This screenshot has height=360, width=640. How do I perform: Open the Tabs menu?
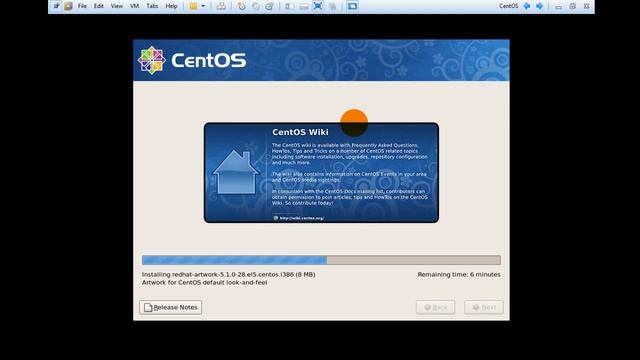click(152, 6)
